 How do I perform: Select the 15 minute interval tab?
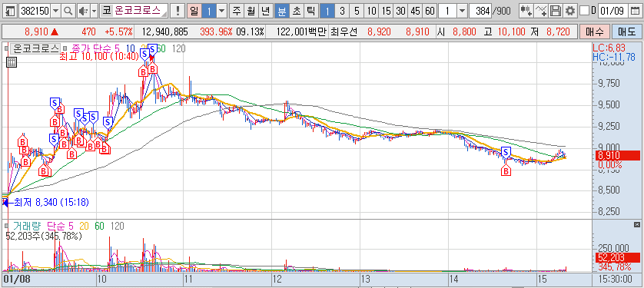pos(386,11)
